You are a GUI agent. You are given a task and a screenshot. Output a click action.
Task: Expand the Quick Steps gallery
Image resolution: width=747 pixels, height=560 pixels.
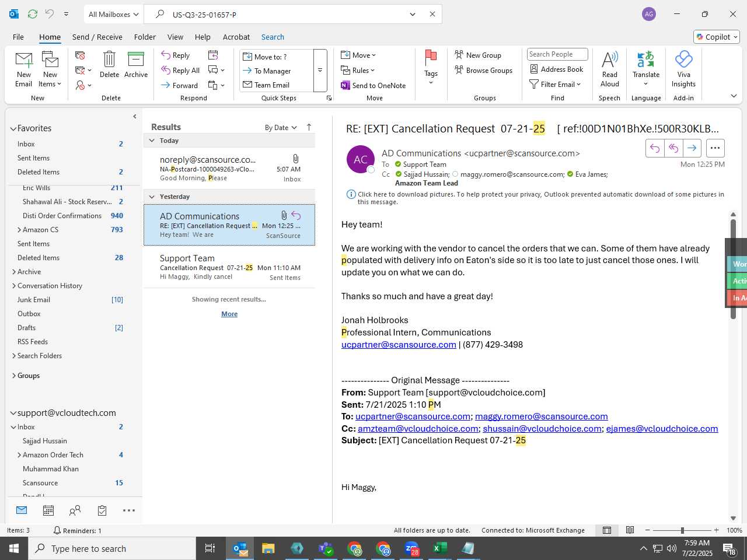(320, 71)
